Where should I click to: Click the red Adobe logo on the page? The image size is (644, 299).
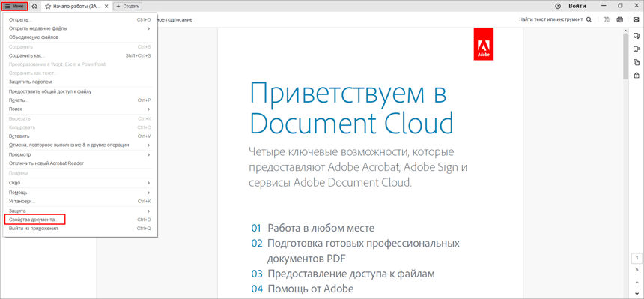(x=484, y=44)
